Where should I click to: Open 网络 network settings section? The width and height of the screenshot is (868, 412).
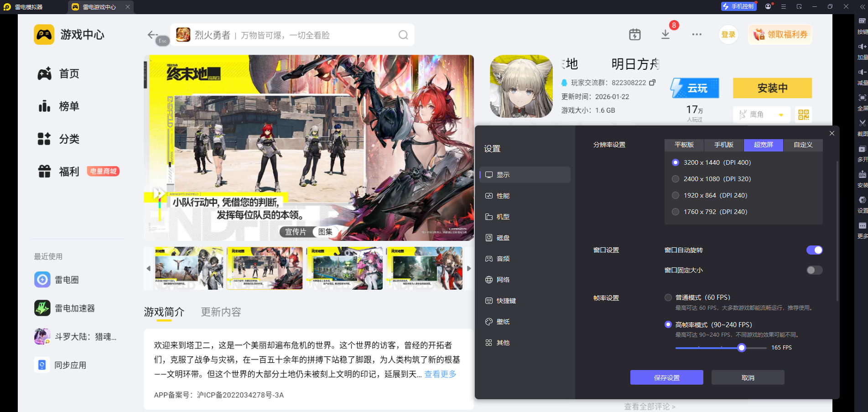click(525, 280)
